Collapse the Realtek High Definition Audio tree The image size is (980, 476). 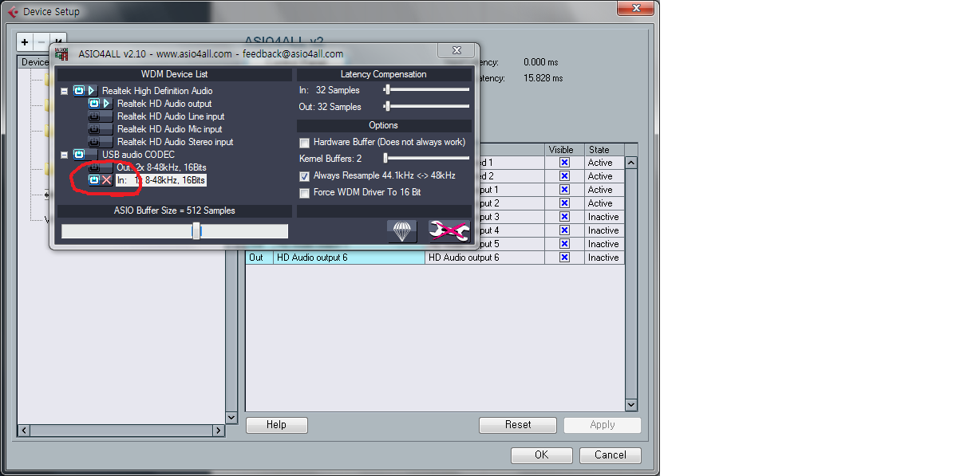[x=64, y=91]
